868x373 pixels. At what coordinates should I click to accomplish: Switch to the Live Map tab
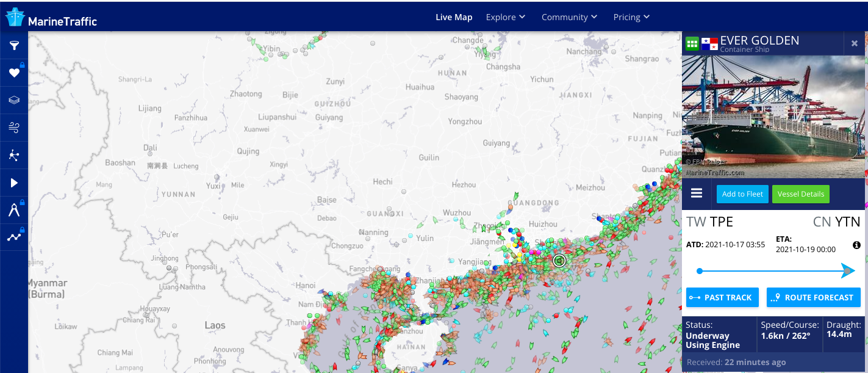[454, 17]
